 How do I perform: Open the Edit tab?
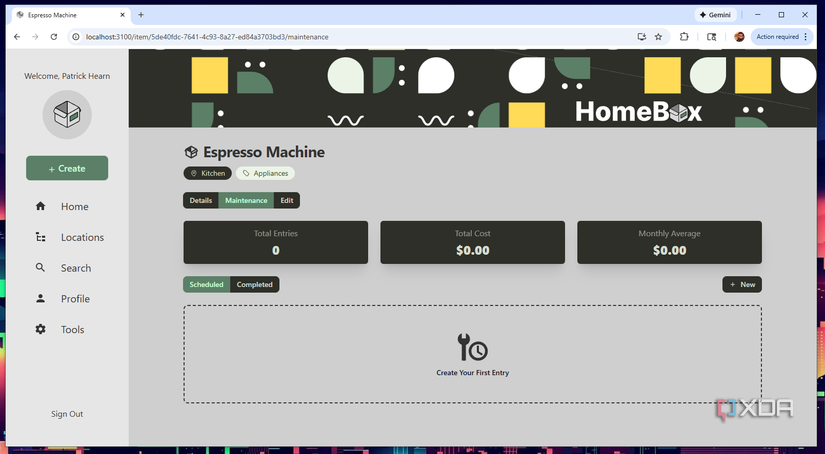pyautogui.click(x=287, y=200)
